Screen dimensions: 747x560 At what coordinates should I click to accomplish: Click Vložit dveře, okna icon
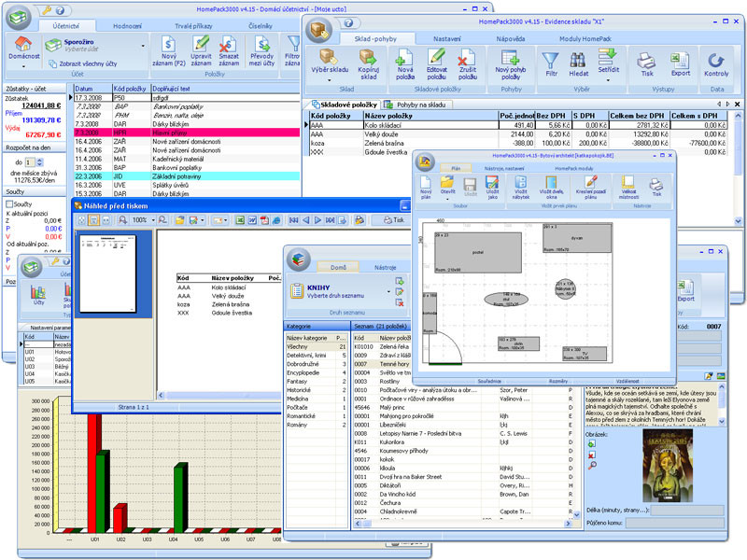point(551,182)
